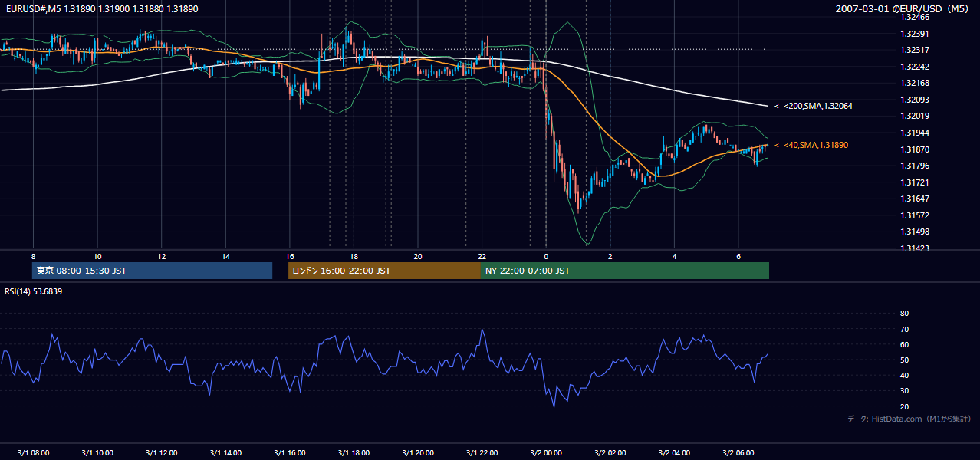980x460 pixels.
Task: Click the hour 18 label under the price chart
Action: [354, 256]
